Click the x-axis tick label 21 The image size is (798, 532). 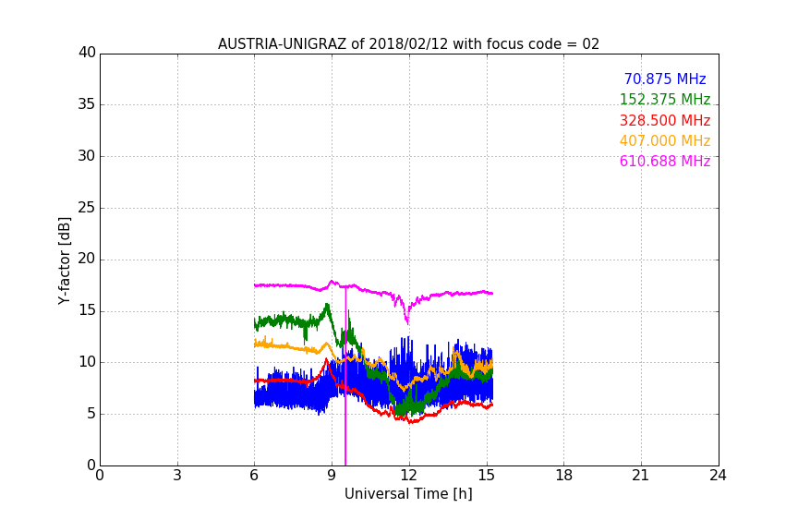(x=641, y=476)
